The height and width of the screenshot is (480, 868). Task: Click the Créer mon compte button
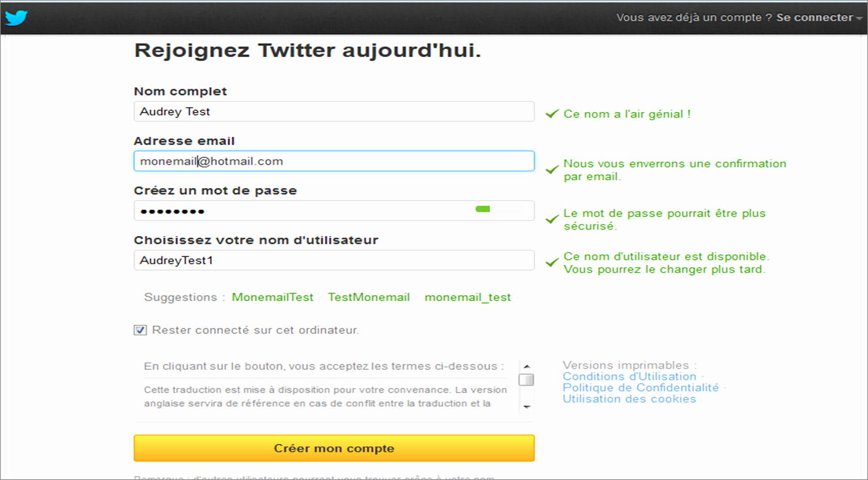point(334,449)
